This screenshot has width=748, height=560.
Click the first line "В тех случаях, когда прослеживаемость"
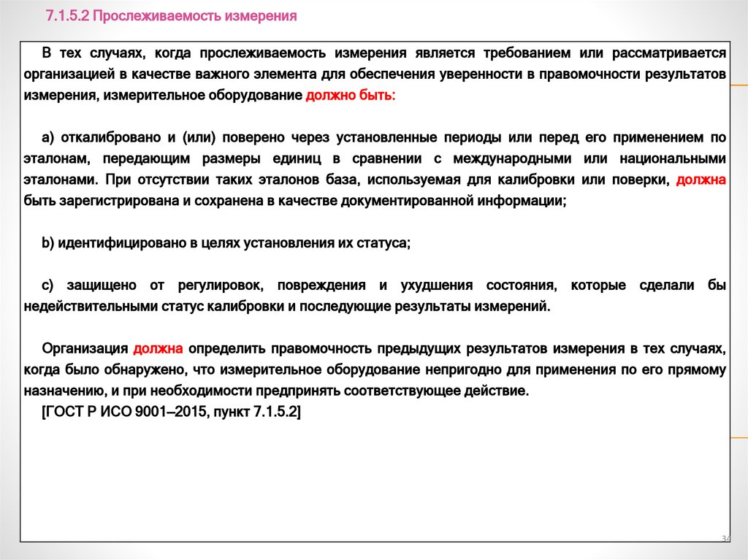click(x=384, y=53)
